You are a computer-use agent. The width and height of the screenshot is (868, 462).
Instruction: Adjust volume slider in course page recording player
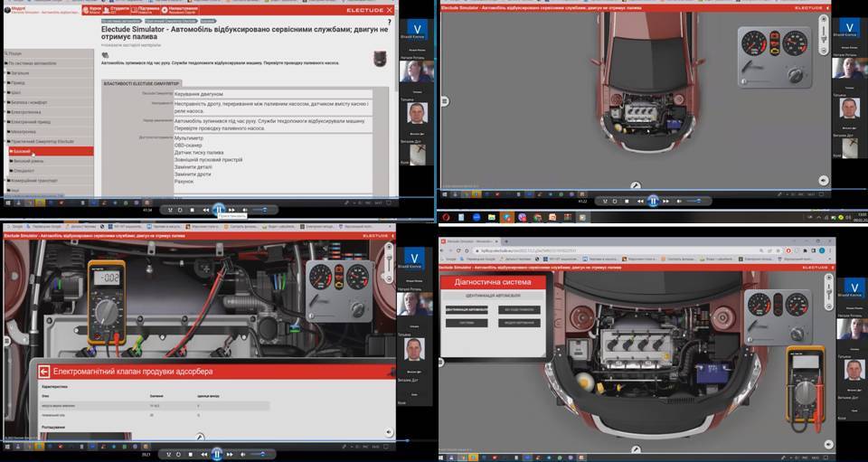[260, 211]
